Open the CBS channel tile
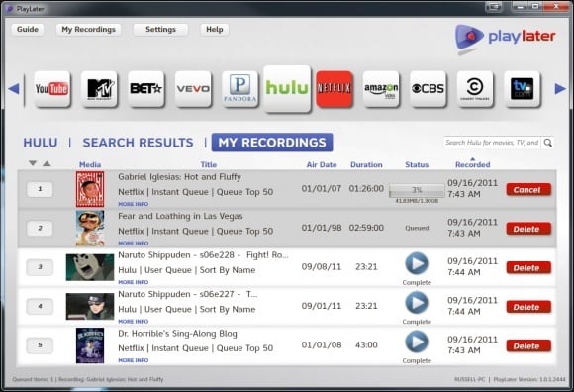 (x=428, y=89)
